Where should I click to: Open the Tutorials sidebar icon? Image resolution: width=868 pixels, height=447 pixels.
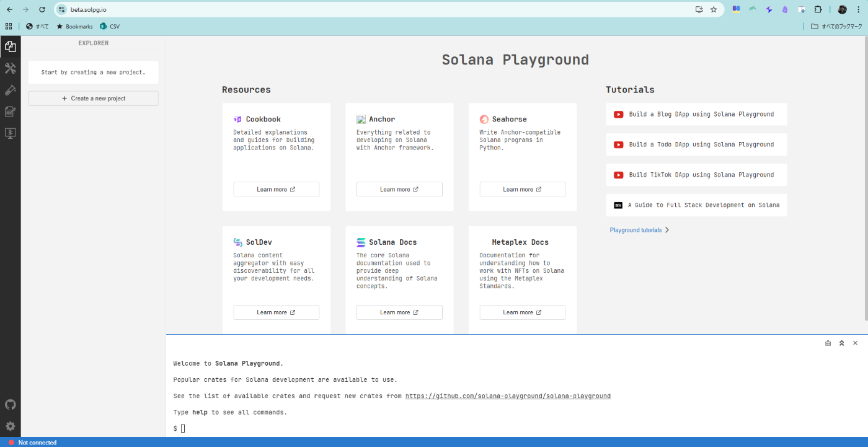10,112
